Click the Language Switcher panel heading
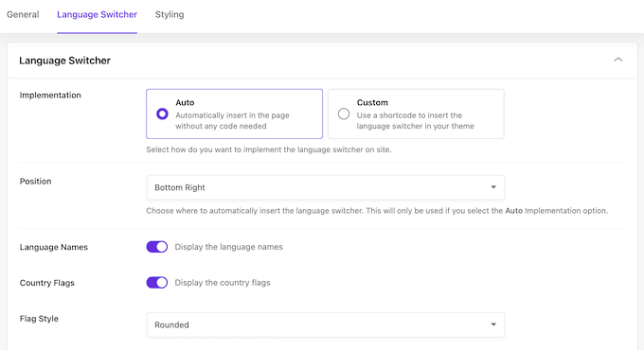 point(65,61)
